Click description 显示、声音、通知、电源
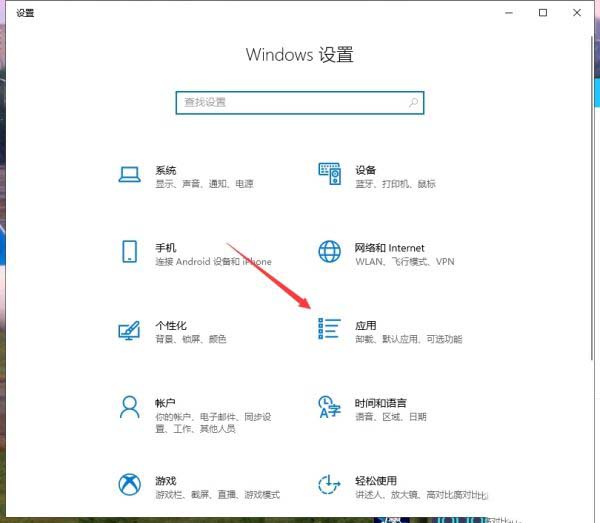The height and width of the screenshot is (523, 600). point(204,184)
